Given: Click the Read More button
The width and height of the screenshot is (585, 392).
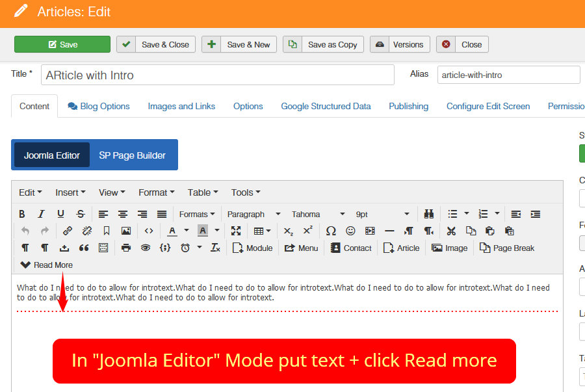Looking at the screenshot, I should 47,265.
